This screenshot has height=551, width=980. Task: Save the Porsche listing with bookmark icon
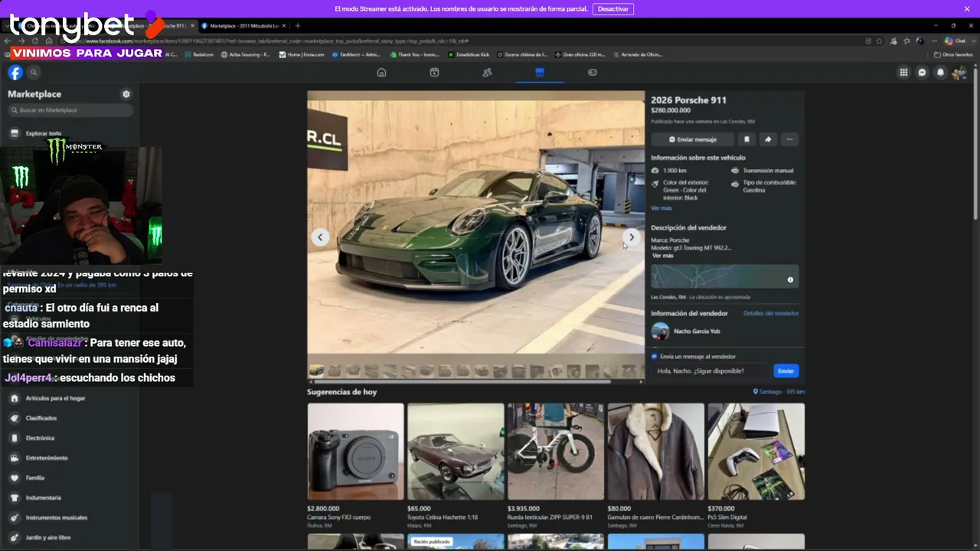(746, 139)
